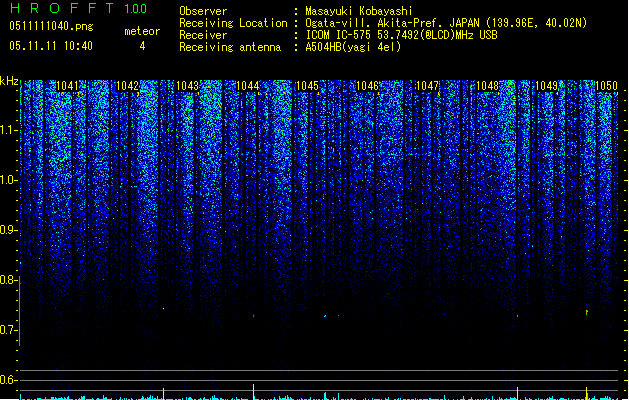
Task: Select the filename 0511111040.png
Action: tap(51, 26)
